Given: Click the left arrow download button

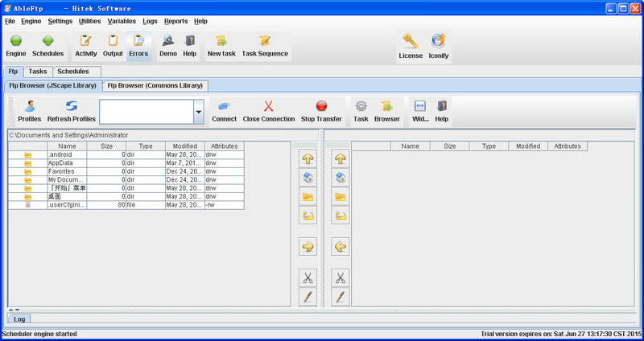Looking at the screenshot, I should [x=340, y=247].
